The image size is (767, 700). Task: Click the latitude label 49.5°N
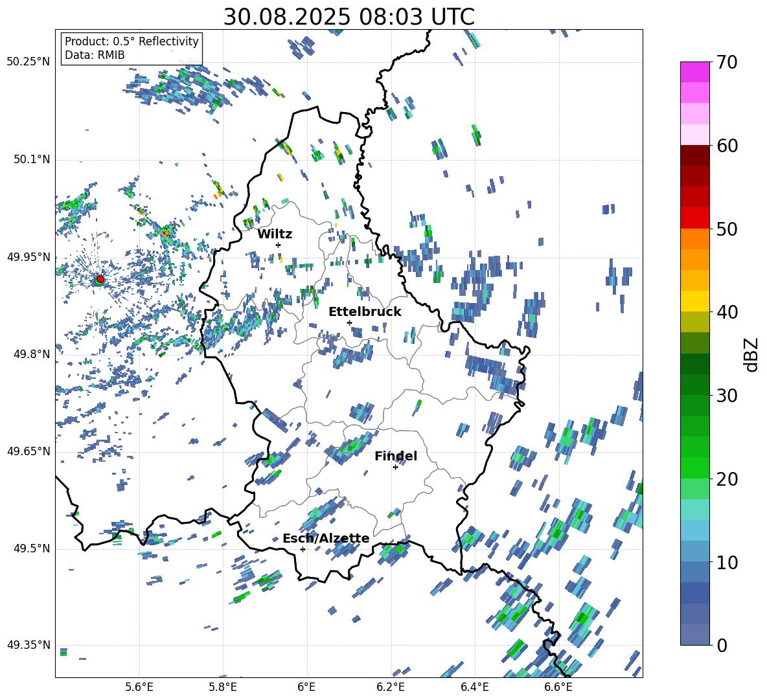32,548
